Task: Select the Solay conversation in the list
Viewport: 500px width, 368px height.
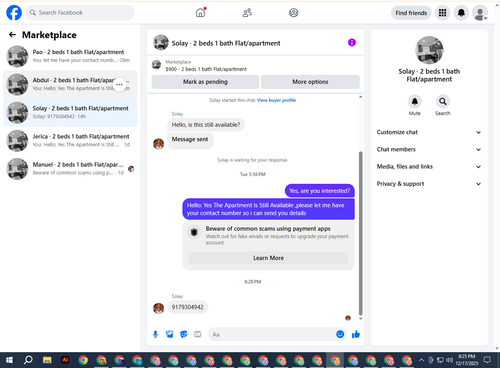Action: coord(70,112)
